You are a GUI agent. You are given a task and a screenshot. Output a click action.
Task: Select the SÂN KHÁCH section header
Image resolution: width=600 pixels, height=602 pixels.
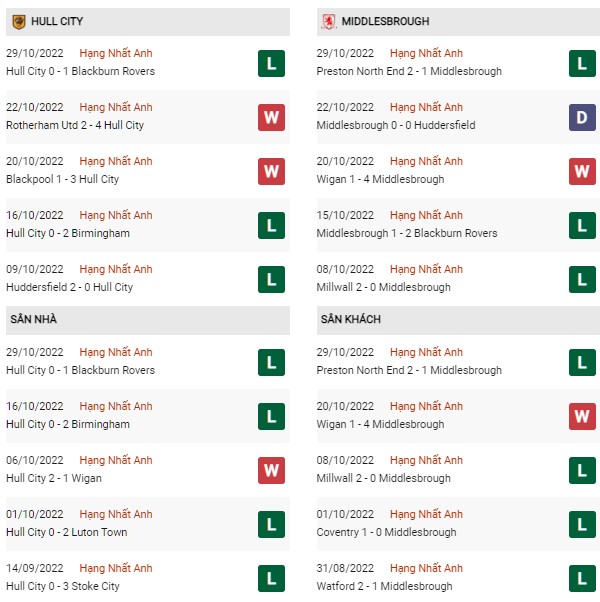tap(458, 320)
